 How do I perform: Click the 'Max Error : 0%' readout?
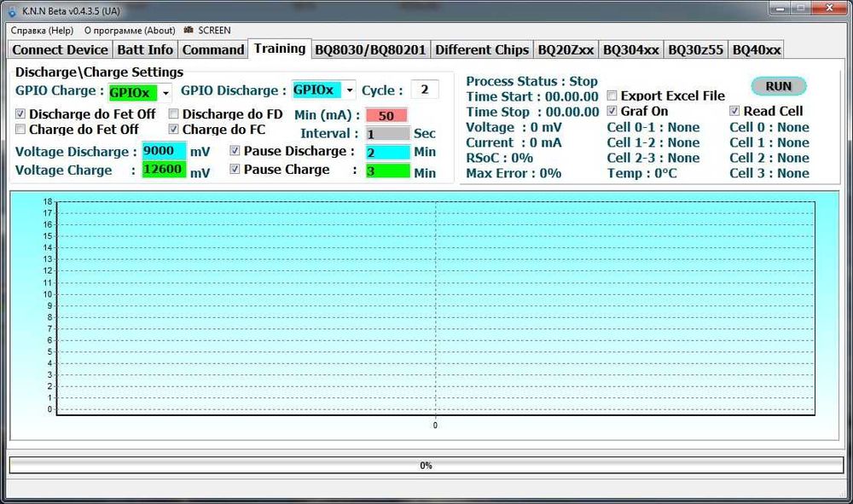coord(514,173)
